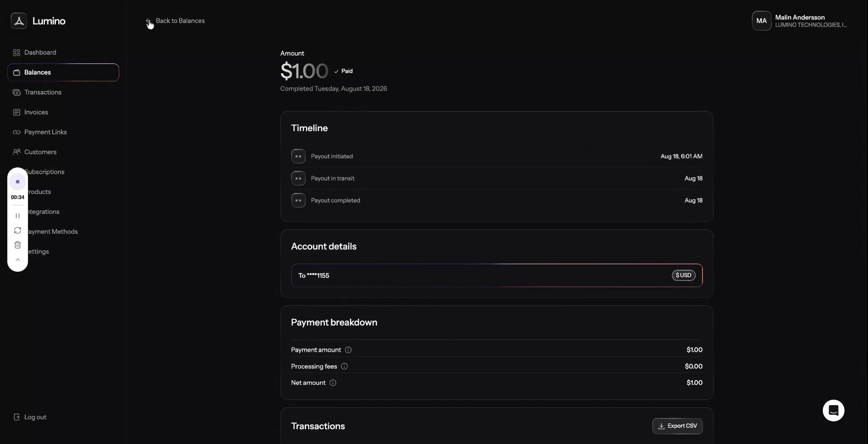Select Balances in the sidebar
This screenshot has width=868, height=444.
click(x=63, y=72)
